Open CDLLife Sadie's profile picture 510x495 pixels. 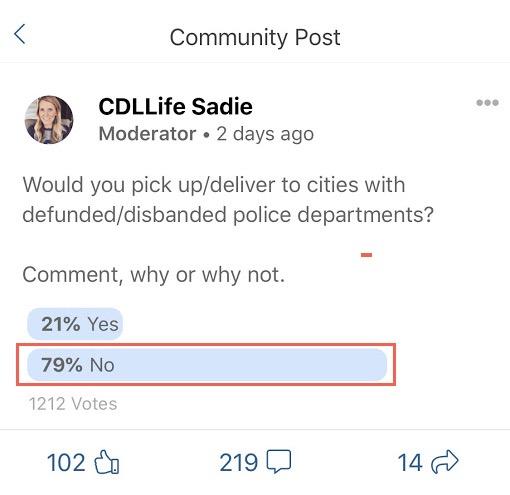click(49, 120)
